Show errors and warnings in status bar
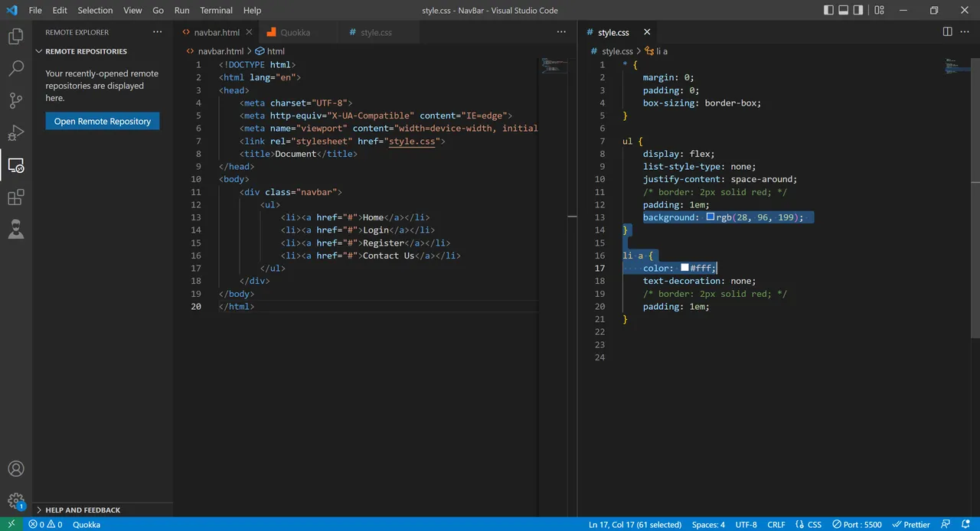This screenshot has height=531, width=980. tap(45, 524)
